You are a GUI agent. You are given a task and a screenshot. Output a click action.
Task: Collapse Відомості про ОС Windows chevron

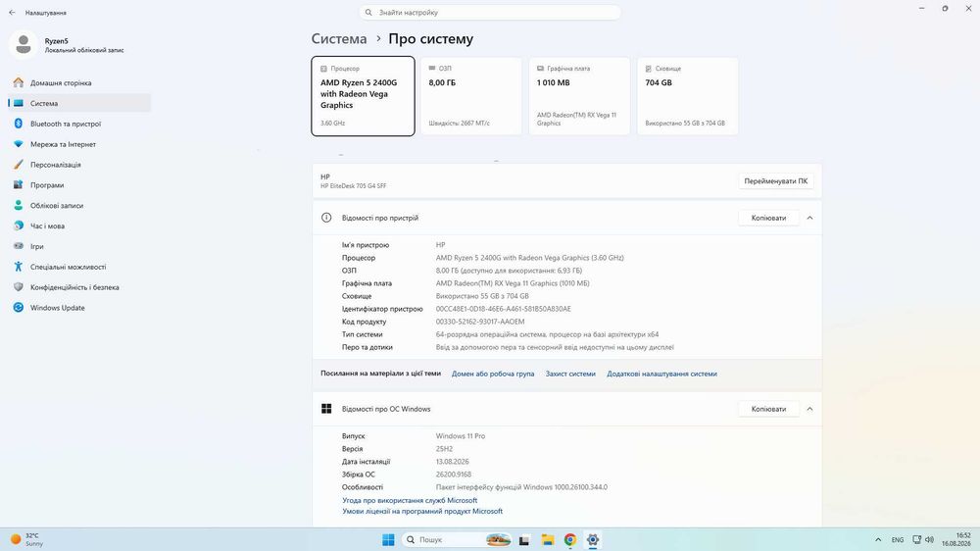810,409
